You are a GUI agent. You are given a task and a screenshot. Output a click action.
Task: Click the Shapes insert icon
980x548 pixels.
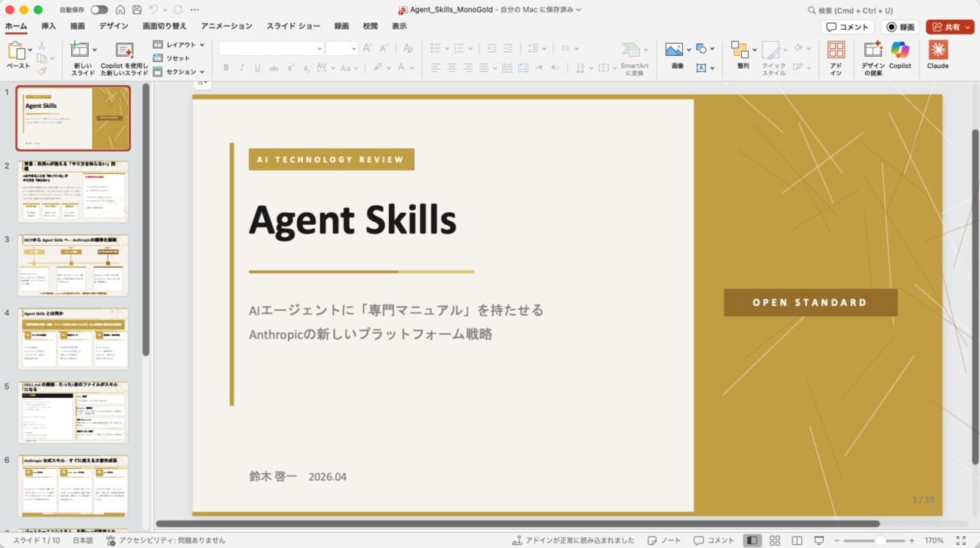701,49
